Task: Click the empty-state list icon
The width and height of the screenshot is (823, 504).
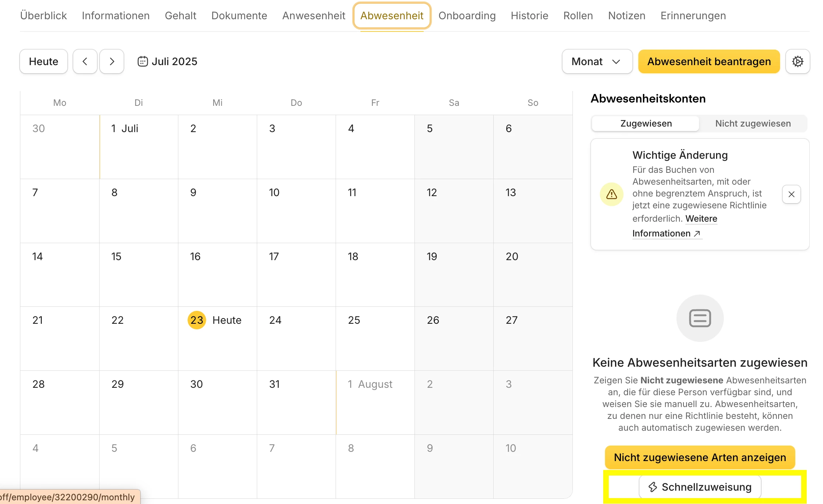Action: click(x=700, y=318)
